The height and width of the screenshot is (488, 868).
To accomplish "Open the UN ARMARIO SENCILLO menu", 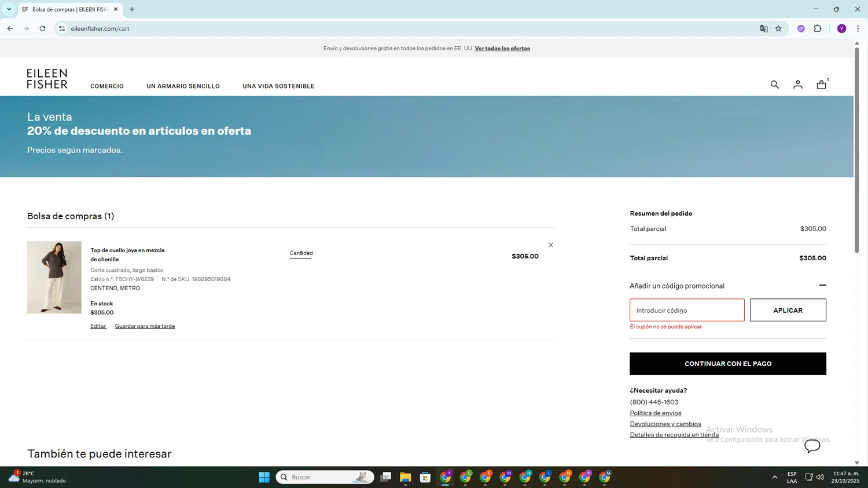I will coord(183,86).
